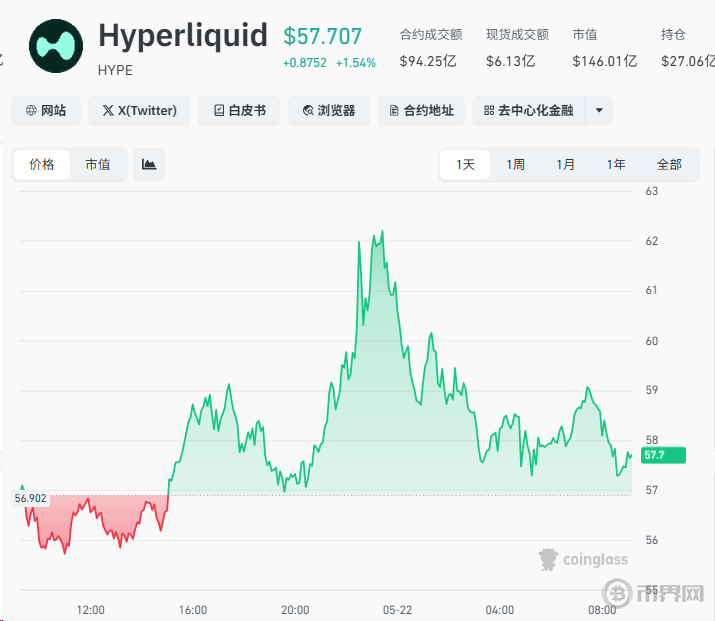Click the 57.7 current price tag on axis
Screen dimensions: 715x621
tap(663, 455)
